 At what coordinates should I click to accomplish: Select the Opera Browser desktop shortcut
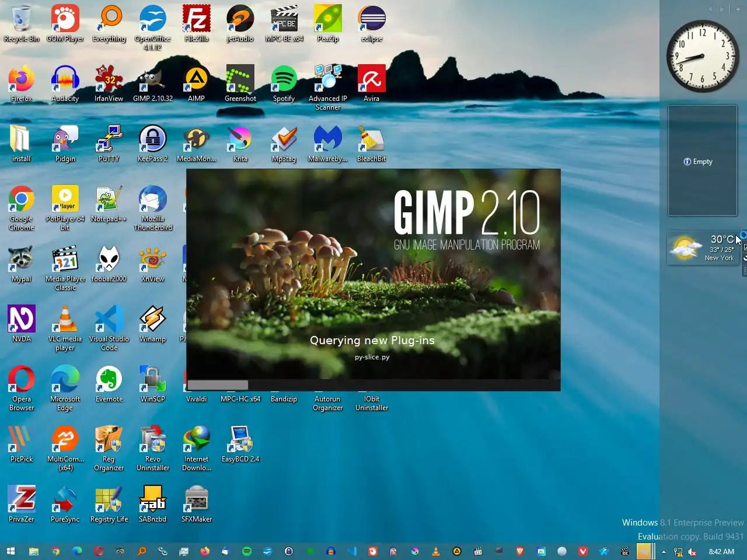click(x=22, y=388)
